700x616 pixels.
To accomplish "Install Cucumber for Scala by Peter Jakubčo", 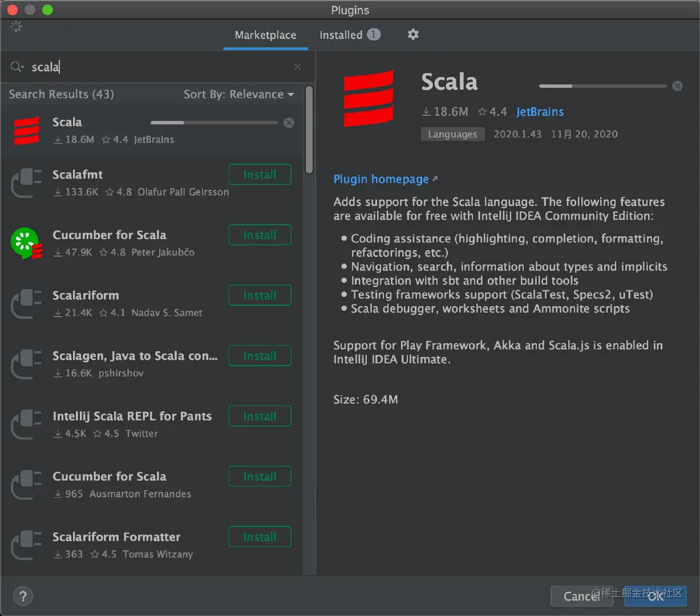I will coord(260,235).
